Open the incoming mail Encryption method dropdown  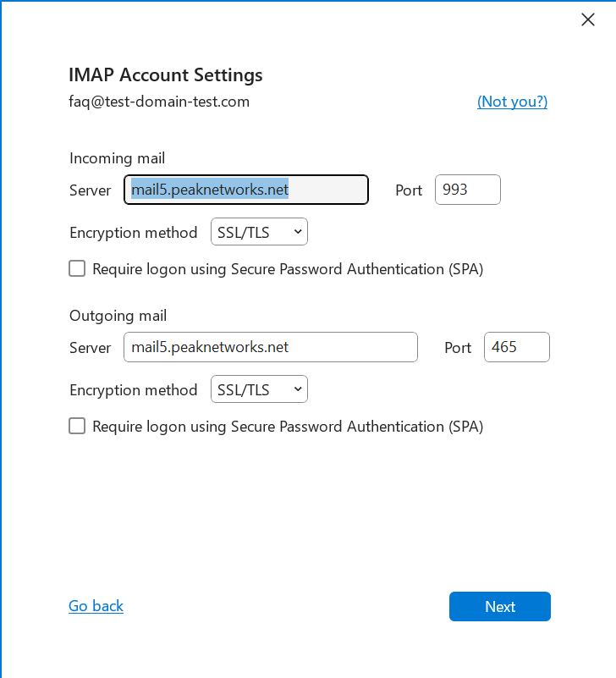[259, 232]
